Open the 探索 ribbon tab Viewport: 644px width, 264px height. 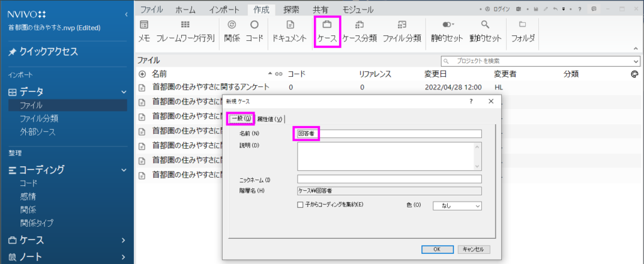coord(291,9)
